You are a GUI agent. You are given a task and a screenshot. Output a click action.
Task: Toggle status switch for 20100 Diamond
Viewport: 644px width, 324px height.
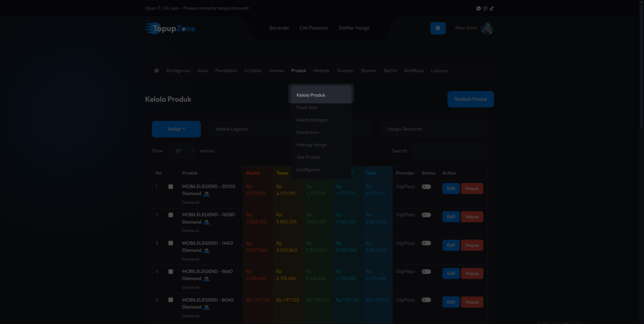(x=426, y=187)
